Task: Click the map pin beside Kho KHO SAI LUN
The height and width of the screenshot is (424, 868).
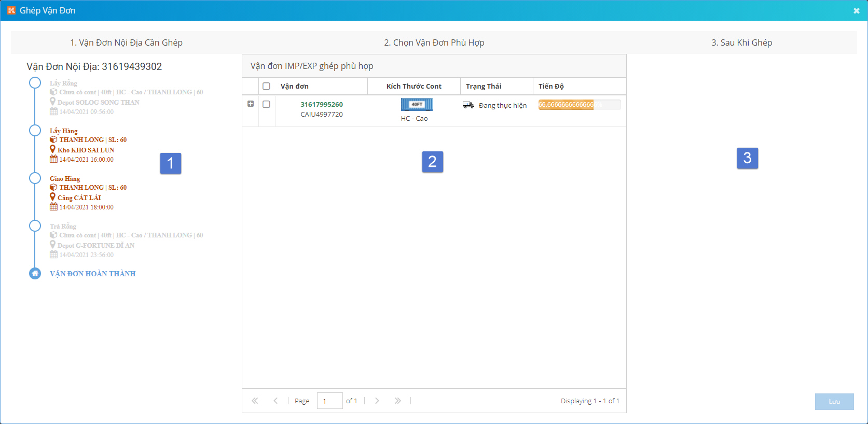Action: point(52,149)
